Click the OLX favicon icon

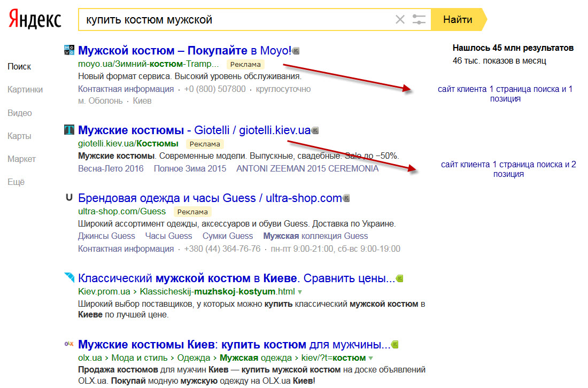[69, 344]
